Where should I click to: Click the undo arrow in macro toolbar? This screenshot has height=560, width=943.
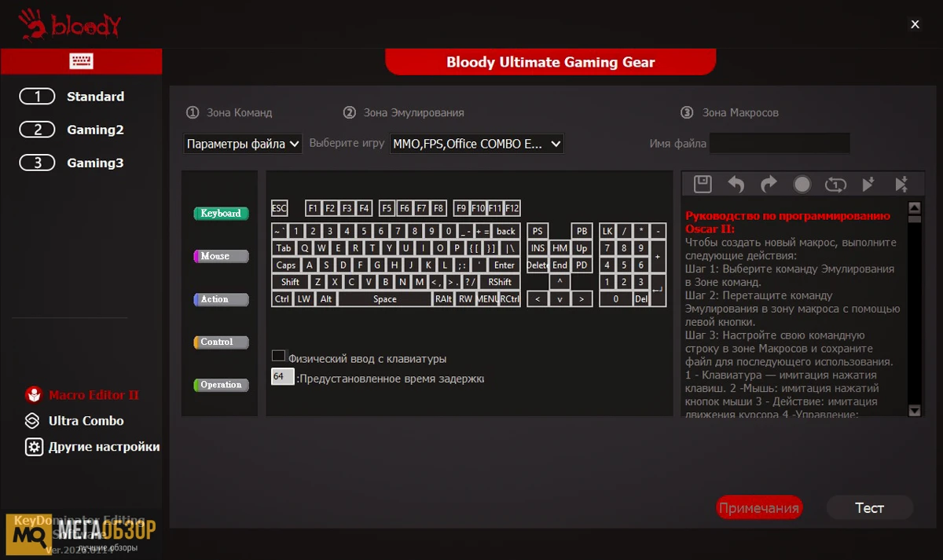736,184
